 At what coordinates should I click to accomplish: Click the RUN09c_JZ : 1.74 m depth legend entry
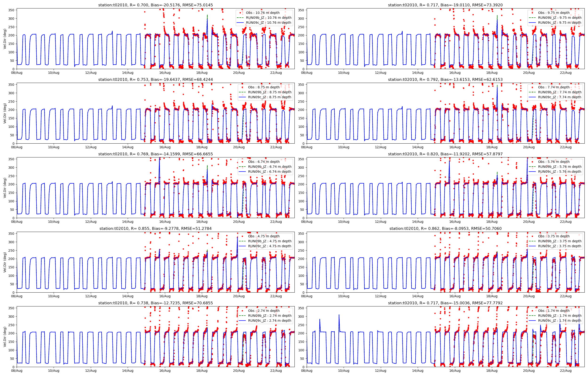[559, 321]
